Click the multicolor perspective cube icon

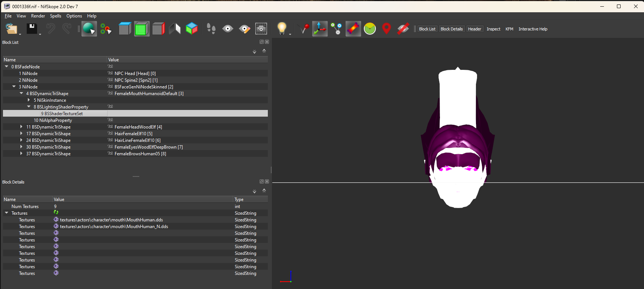191,29
